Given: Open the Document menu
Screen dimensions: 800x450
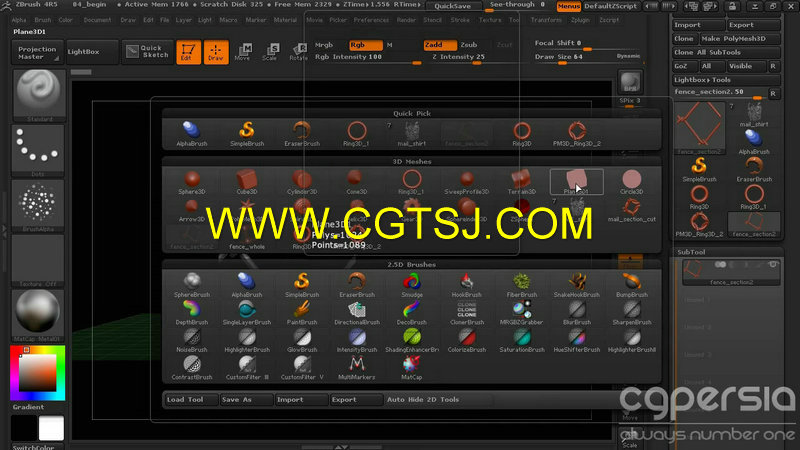Looking at the screenshot, I should click(97, 20).
